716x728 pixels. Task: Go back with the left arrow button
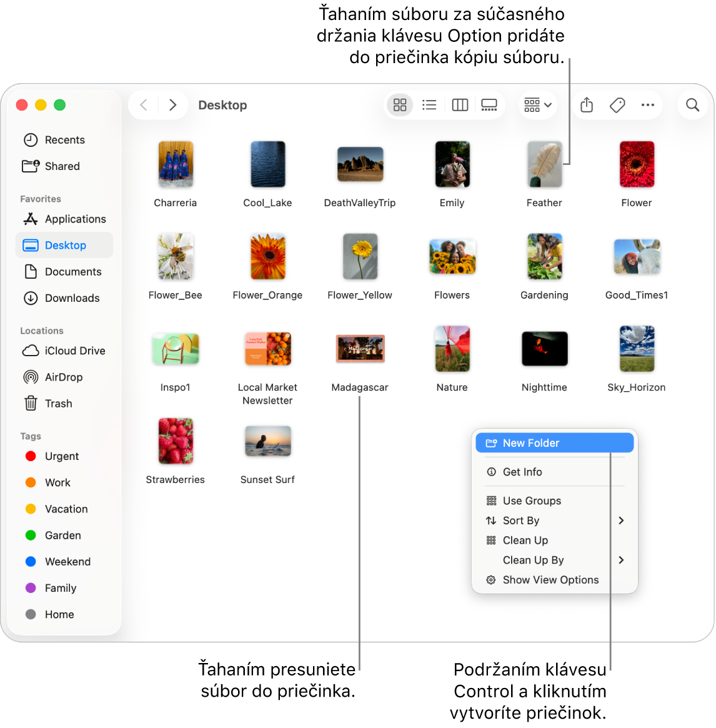144,105
